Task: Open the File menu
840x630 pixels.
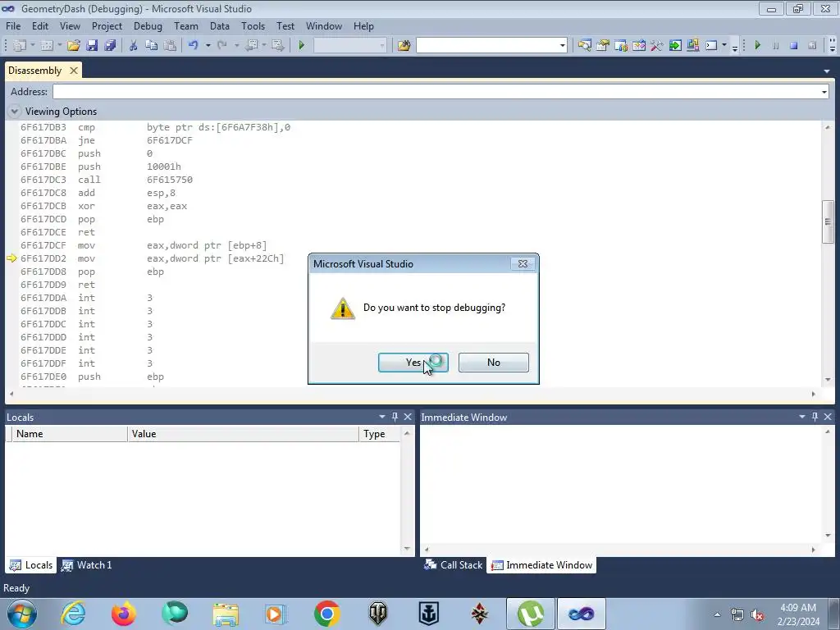Action: (13, 26)
